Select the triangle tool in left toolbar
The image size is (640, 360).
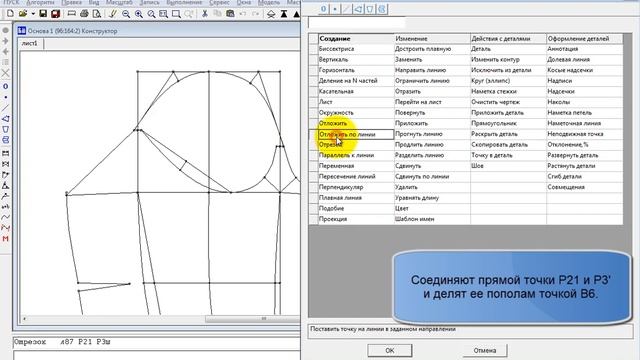point(5,118)
